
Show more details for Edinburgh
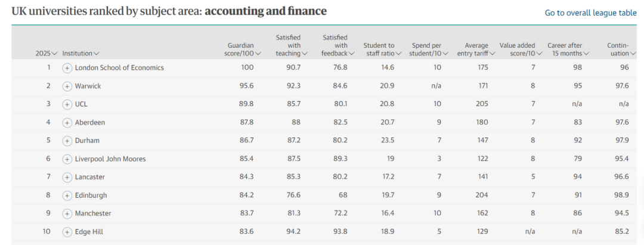tap(67, 196)
